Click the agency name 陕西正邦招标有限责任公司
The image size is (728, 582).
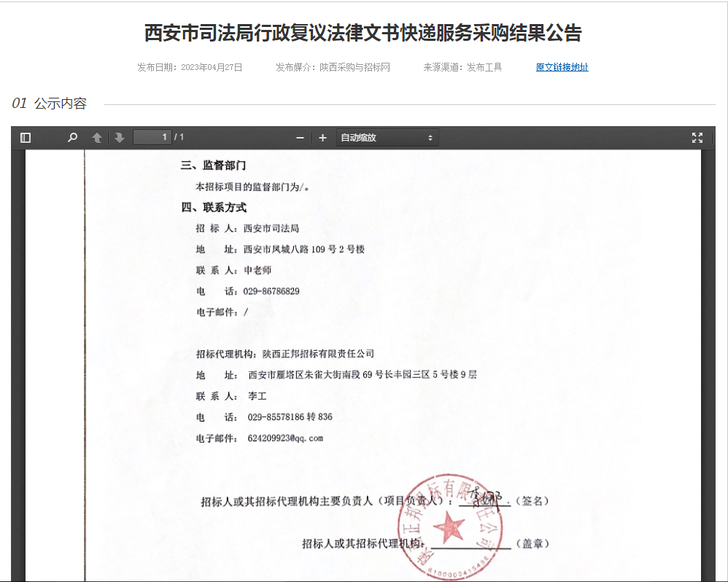click(x=318, y=354)
